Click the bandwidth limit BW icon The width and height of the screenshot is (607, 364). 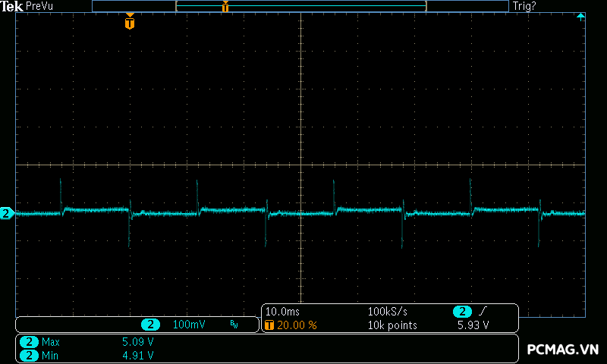(x=234, y=325)
